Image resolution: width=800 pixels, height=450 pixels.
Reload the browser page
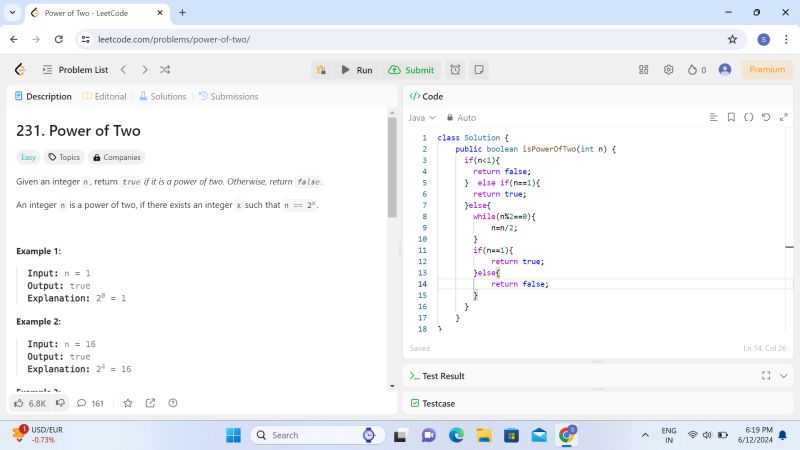tap(59, 39)
